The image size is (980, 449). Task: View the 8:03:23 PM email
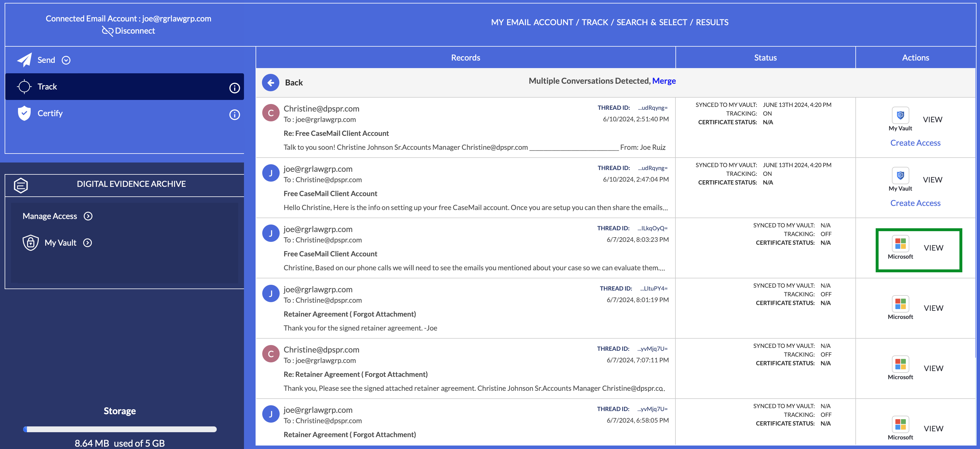[933, 248]
